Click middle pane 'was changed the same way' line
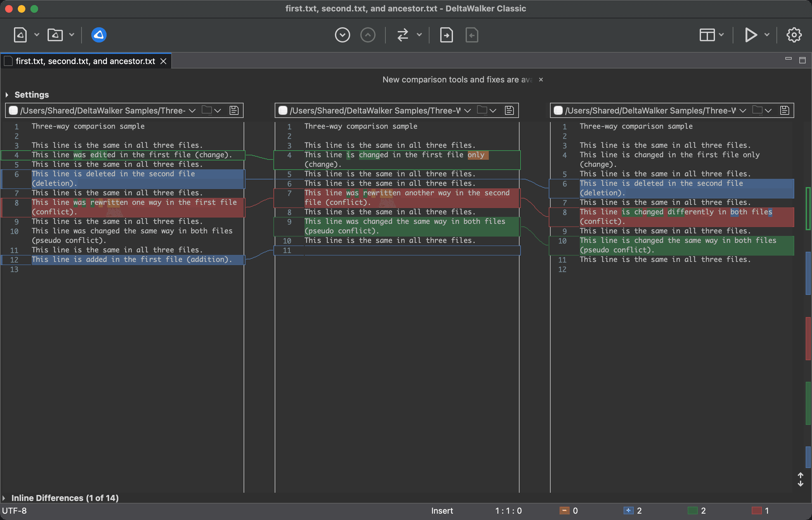This screenshot has width=812, height=520. 412,226
